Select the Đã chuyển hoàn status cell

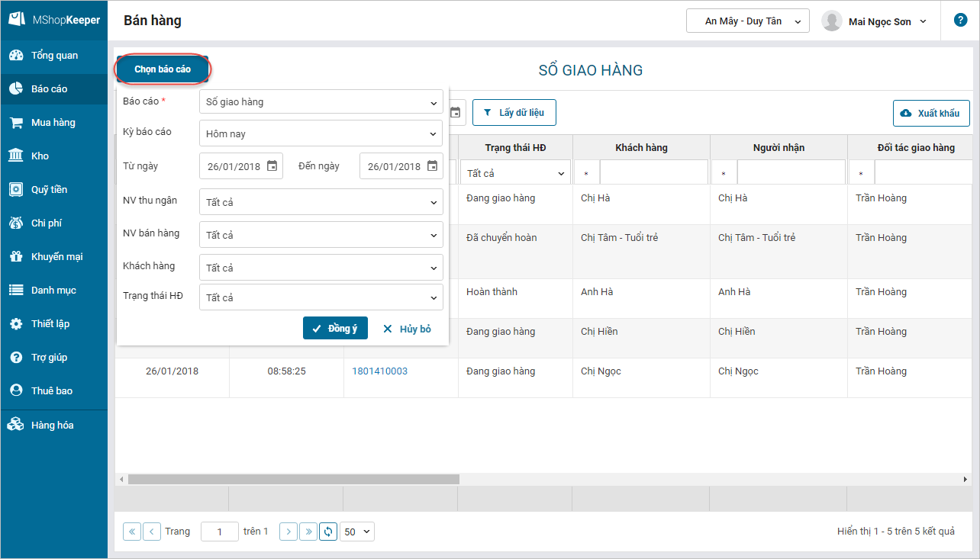pyautogui.click(x=515, y=252)
